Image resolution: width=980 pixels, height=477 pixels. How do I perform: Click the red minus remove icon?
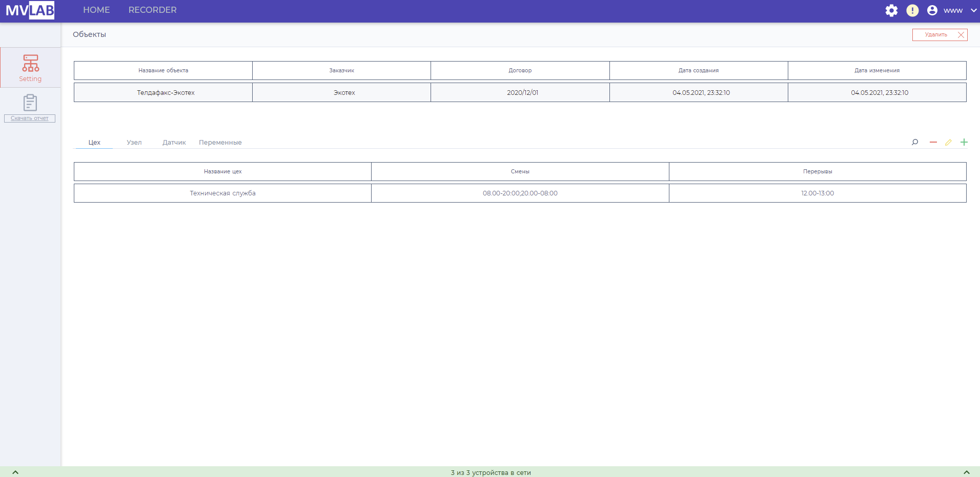click(x=933, y=142)
